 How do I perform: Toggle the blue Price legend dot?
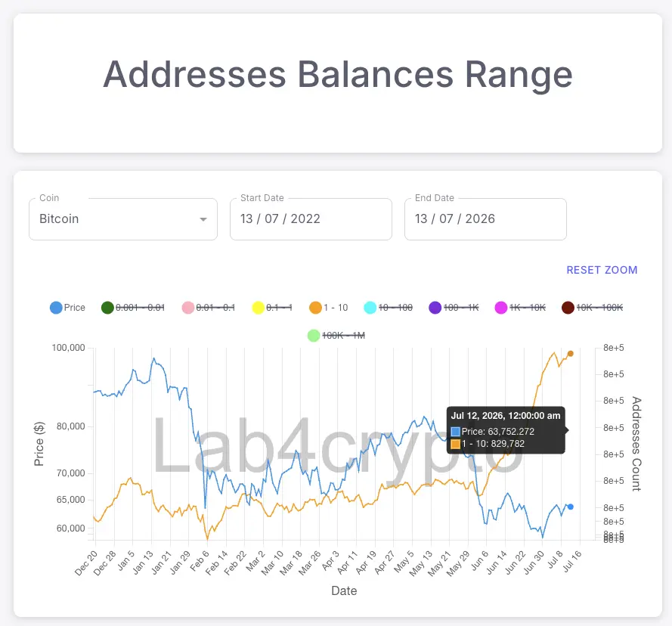[56, 308]
